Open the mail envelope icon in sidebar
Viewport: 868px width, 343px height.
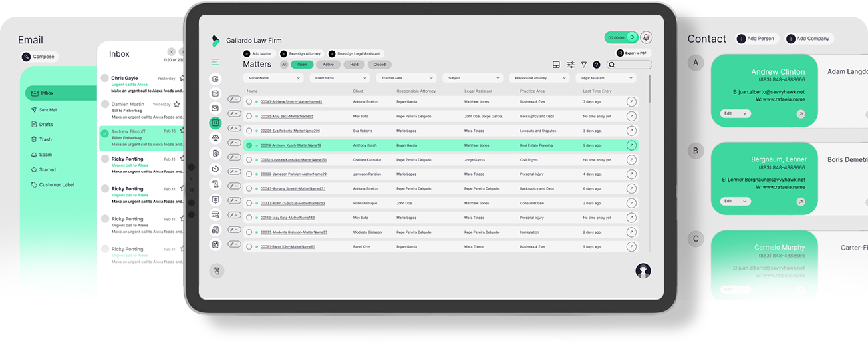[x=215, y=108]
